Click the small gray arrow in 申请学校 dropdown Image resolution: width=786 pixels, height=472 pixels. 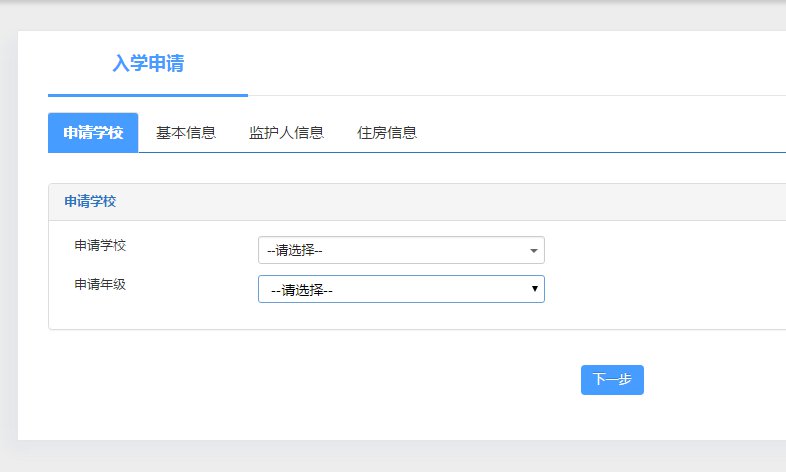tap(534, 251)
